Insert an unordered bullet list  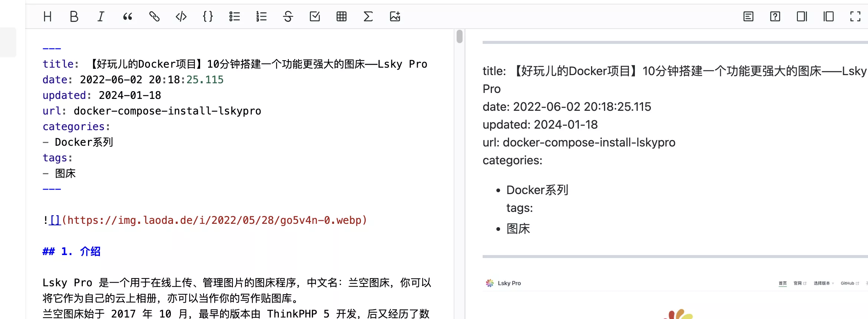235,16
